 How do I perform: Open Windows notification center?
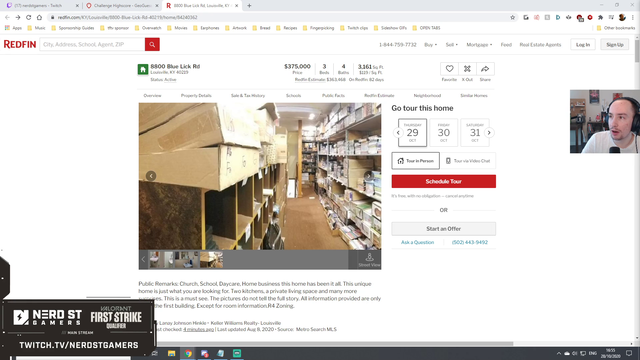[629, 353]
